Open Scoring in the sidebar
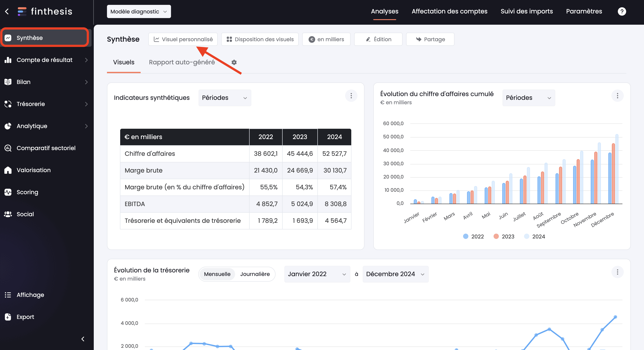644x350 pixels. coord(46,192)
